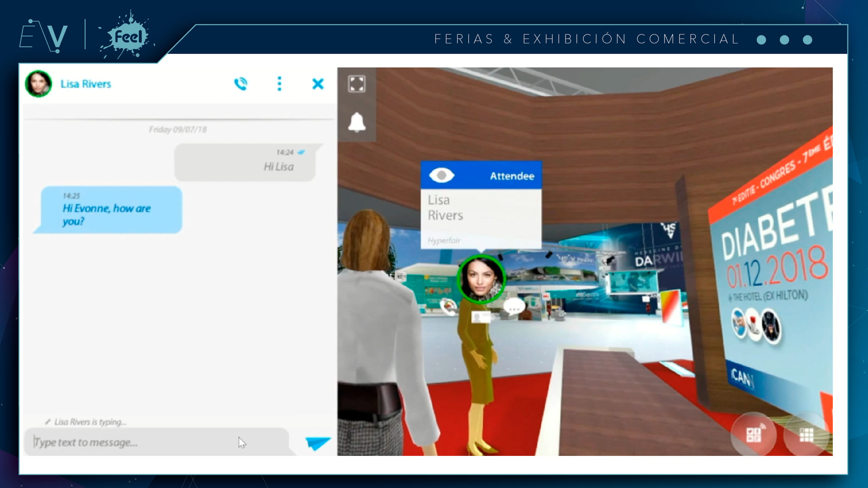Send message with the paper plane icon
Image resolution: width=868 pixels, height=488 pixels.
[317, 443]
